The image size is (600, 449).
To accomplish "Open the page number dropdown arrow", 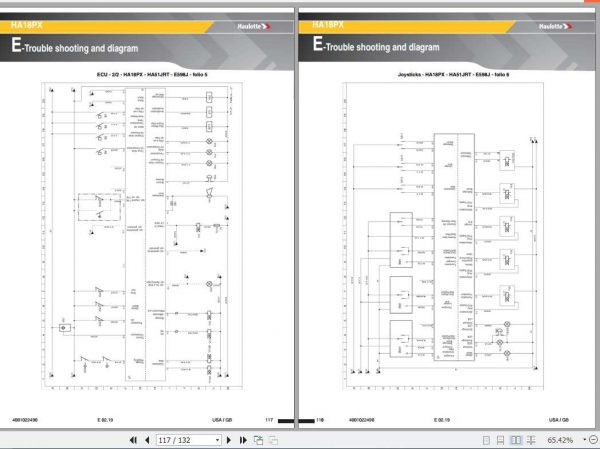I will click(x=217, y=440).
